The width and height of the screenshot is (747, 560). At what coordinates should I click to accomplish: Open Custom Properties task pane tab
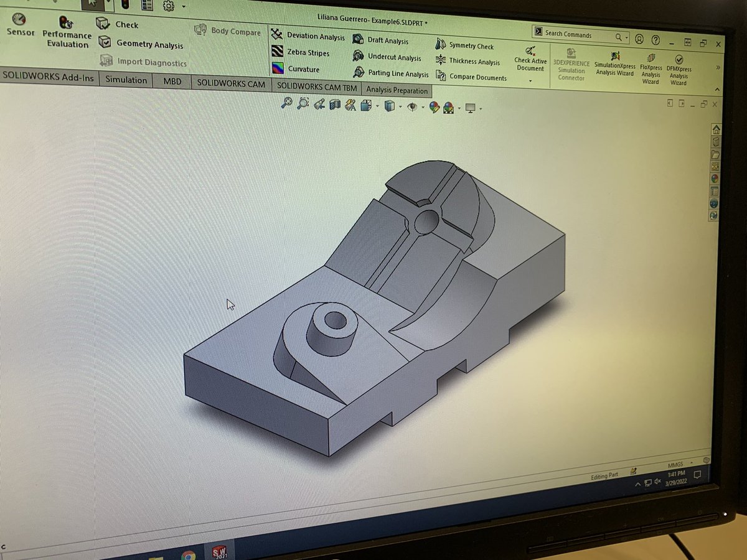pos(715,190)
